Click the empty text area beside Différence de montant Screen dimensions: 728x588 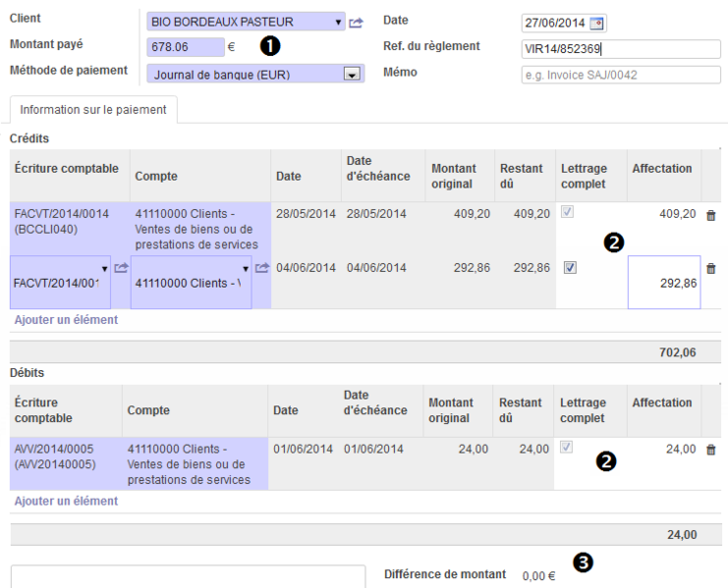188,576
